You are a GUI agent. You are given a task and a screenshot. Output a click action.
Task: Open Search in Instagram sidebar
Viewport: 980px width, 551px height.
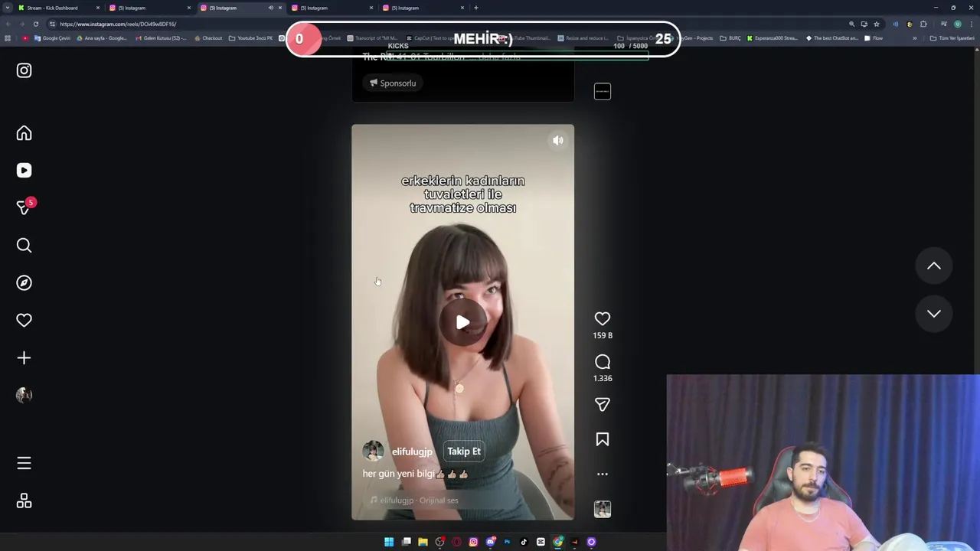click(24, 245)
